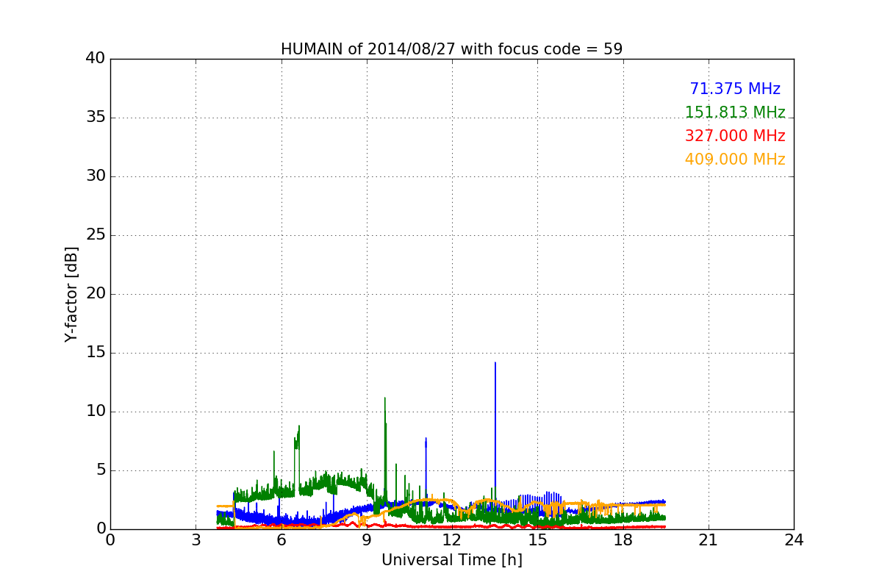Viewport: 882px width, 588px height.
Task: Click the y-axis tick label '10'
Action: pyautogui.click(x=96, y=412)
